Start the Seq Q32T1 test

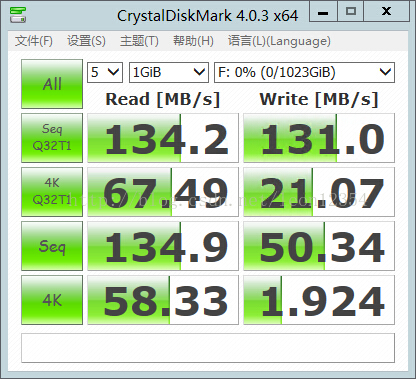point(52,138)
